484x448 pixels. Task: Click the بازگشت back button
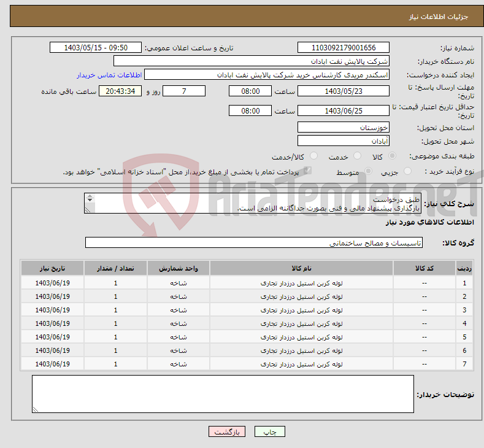point(227,431)
